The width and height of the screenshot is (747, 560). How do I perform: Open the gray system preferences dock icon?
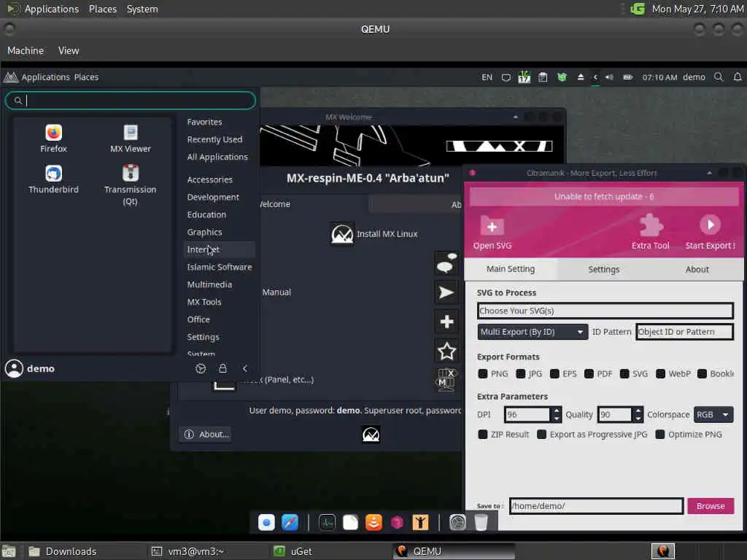click(457, 522)
